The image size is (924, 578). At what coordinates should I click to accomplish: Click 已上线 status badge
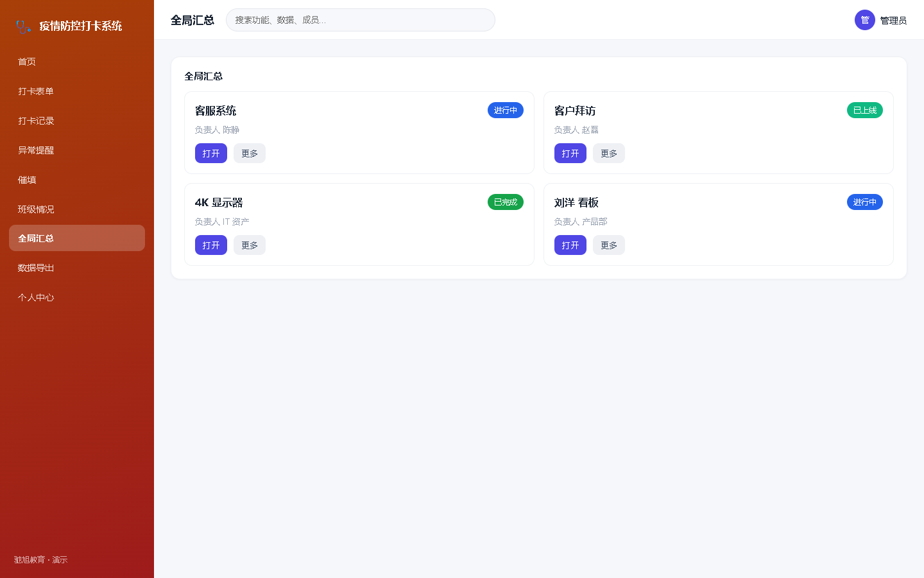tap(865, 110)
